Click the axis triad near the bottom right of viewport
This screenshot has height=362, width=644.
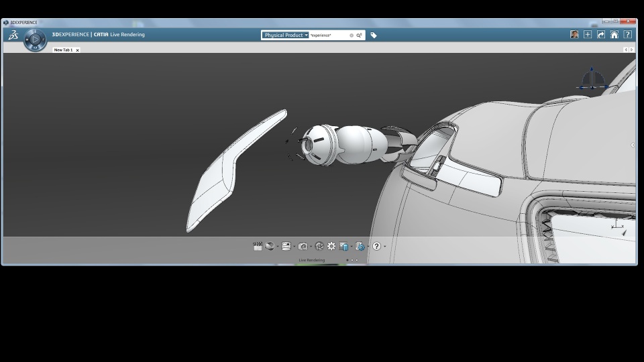pyautogui.click(x=619, y=227)
